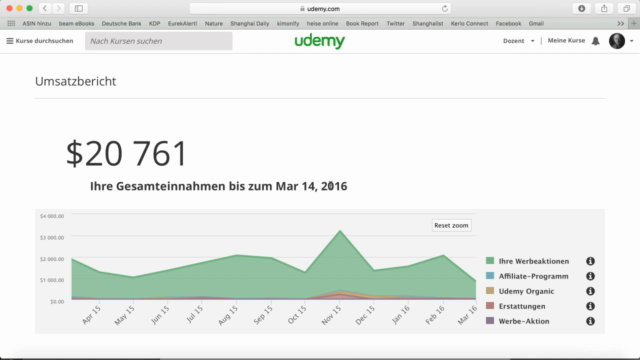
Task: Open the Facebook bookmark
Action: (508, 24)
